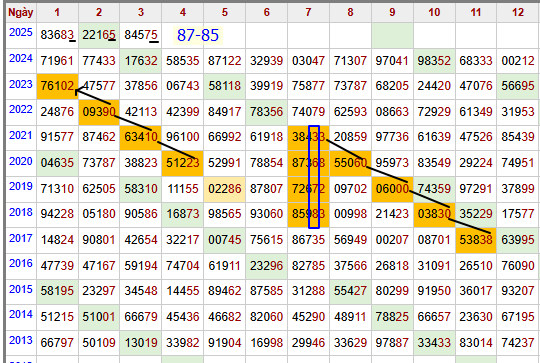Select the orange cell 09390
This screenshot has width=540, height=363.
pyautogui.click(x=99, y=112)
